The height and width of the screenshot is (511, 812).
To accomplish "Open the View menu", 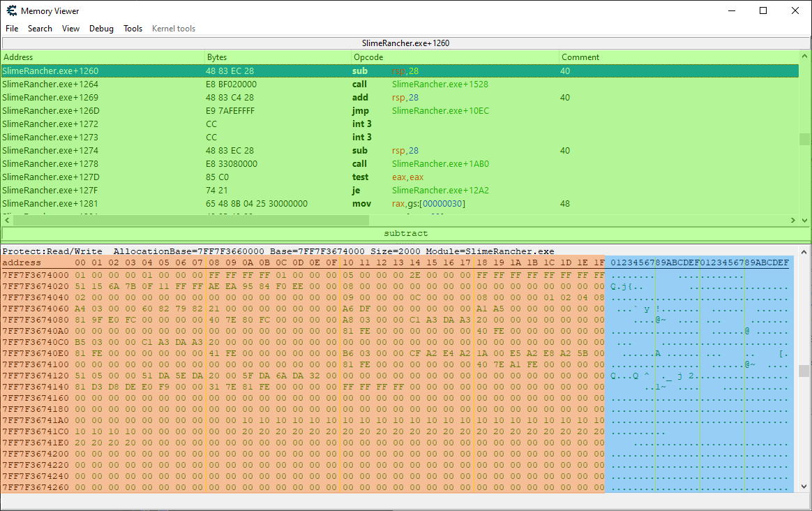I will (x=70, y=29).
